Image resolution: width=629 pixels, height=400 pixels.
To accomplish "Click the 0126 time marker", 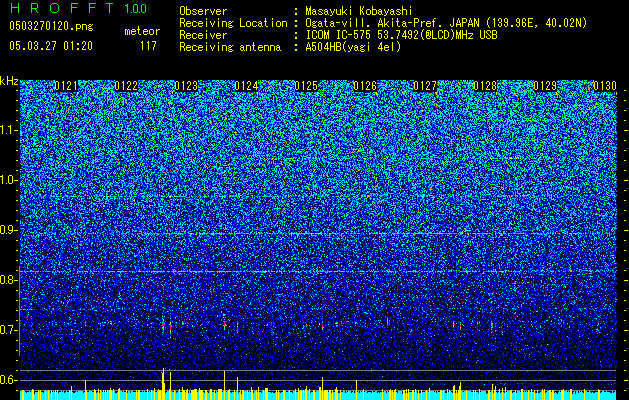I will 365,86.
